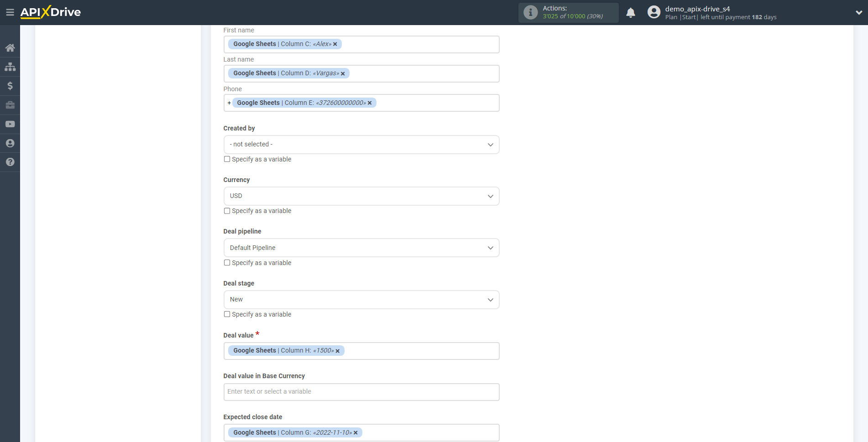The height and width of the screenshot is (442, 868).
Task: Select the Google Sheets Column H tag
Action: pos(286,351)
